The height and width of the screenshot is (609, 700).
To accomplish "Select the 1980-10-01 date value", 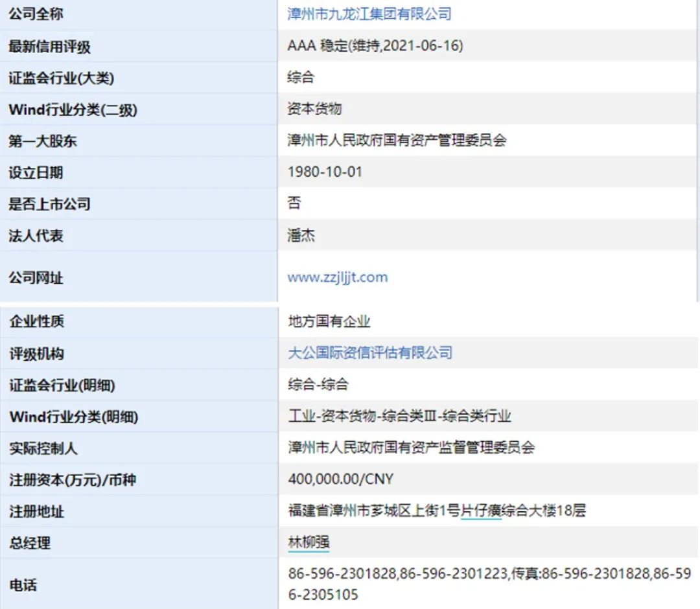I will coord(325,172).
